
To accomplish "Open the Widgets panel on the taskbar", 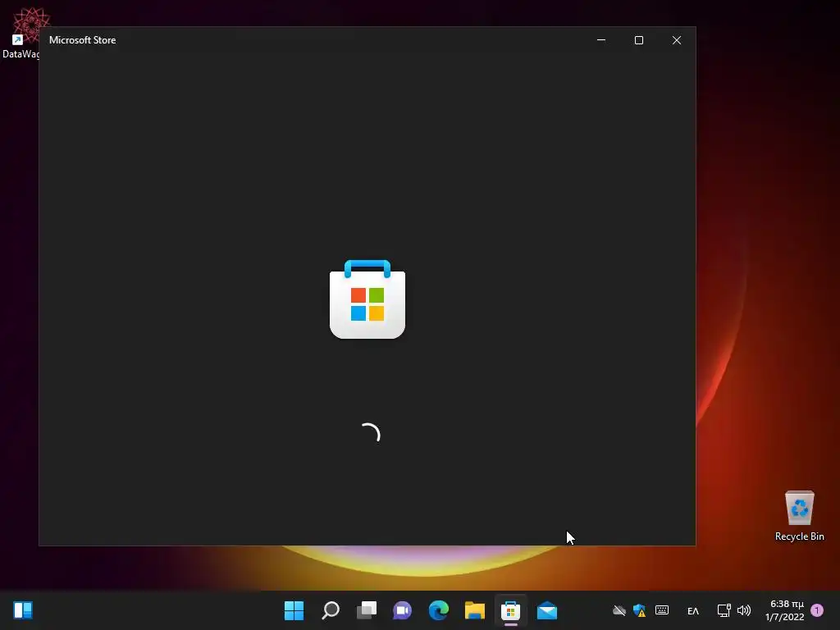I will point(23,610).
